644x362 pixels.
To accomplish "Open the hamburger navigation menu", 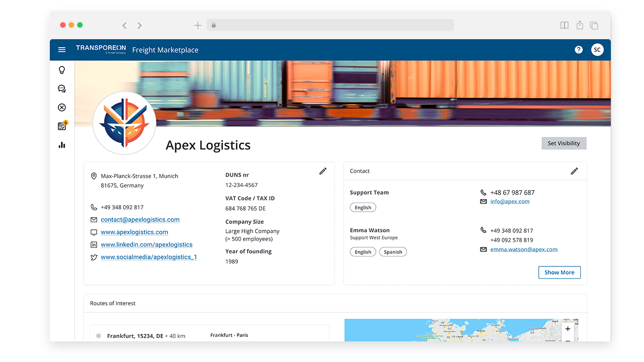I will point(62,50).
